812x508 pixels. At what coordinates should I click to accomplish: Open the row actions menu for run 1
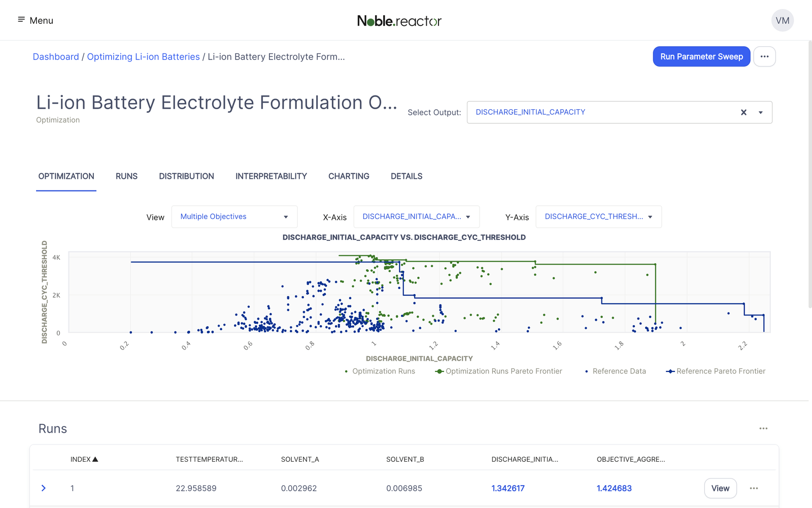(754, 488)
